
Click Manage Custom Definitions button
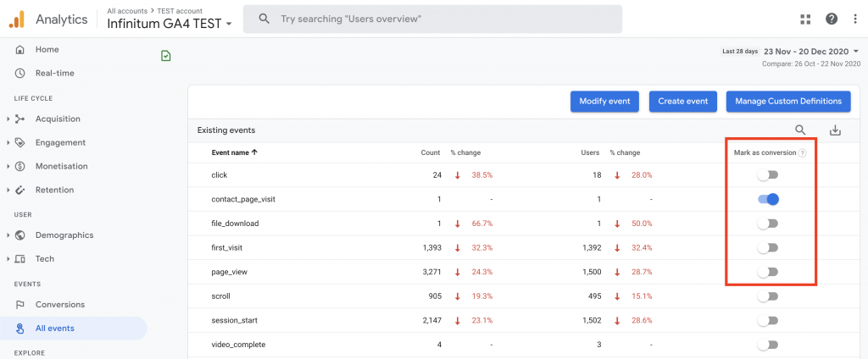click(788, 102)
